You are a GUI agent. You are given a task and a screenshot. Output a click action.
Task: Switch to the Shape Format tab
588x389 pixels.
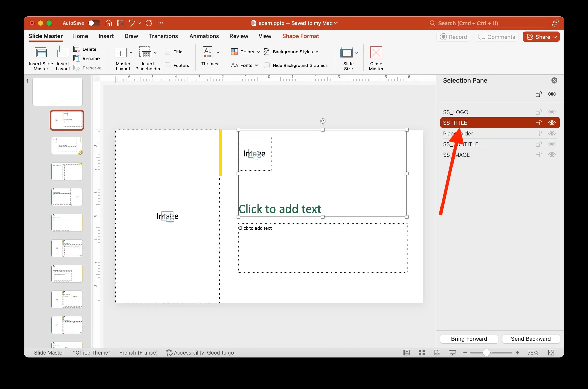pos(300,36)
